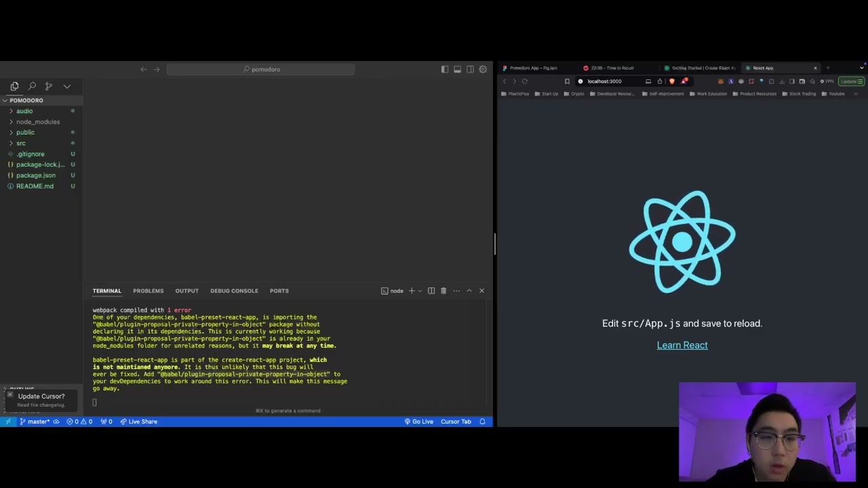Click the forwarded ports status item
Screen dimensions: 868x488
[x=106, y=422]
